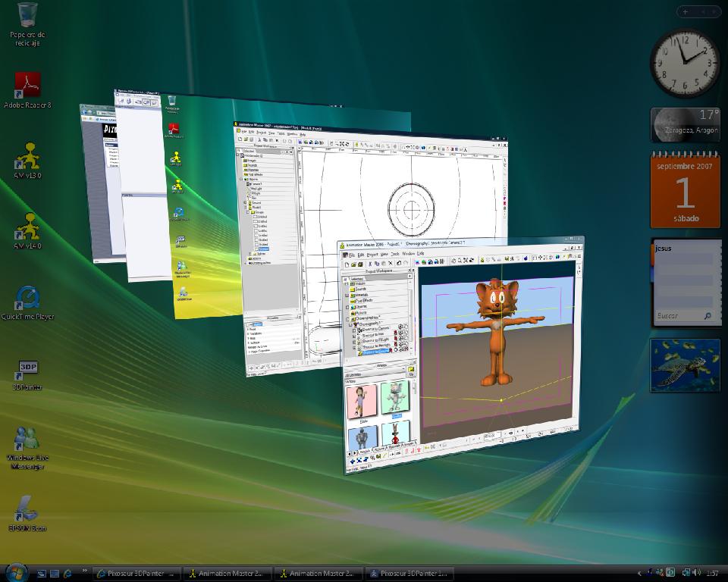Click Cut scissors icon in Animation Master 2006 toolbar
The width and height of the screenshot is (728, 582).
tap(370, 264)
